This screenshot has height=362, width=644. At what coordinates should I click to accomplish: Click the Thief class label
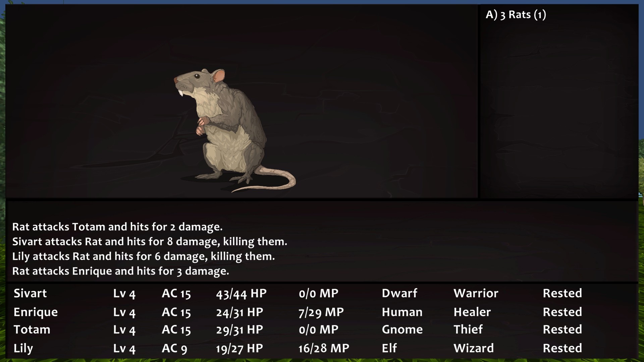[x=468, y=329]
